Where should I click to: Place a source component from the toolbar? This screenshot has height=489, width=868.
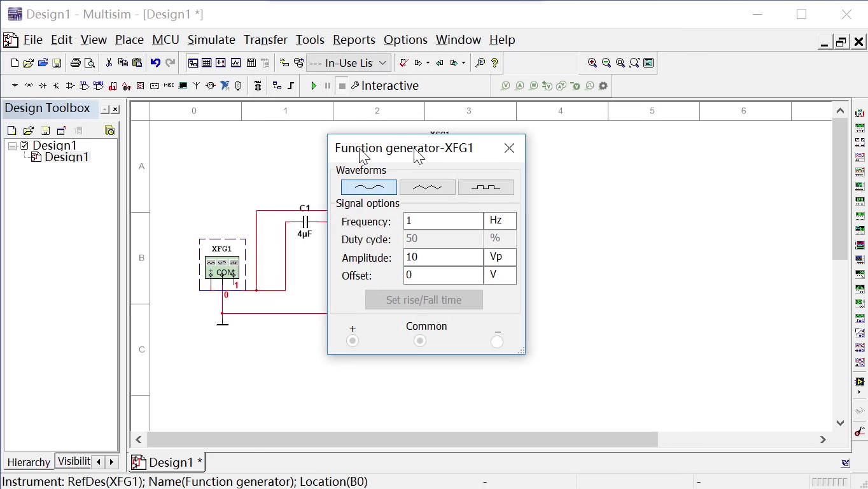pos(15,86)
